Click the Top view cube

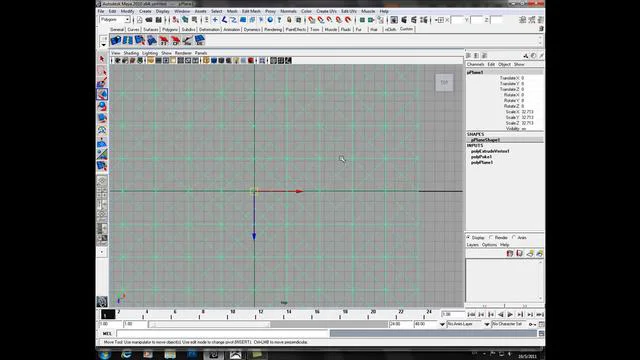[x=444, y=82]
